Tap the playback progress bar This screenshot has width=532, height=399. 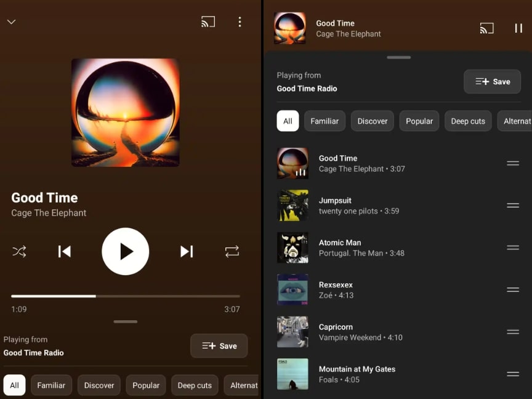(x=125, y=296)
